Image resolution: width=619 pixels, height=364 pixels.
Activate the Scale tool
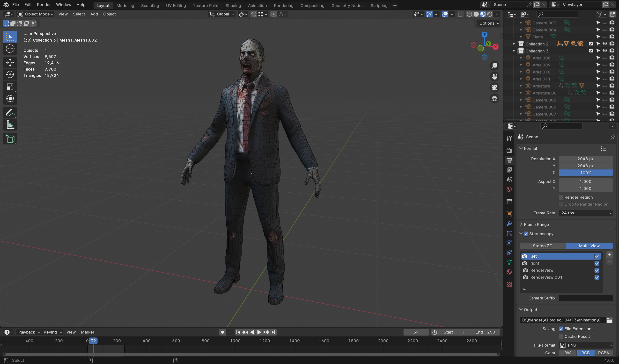10,87
